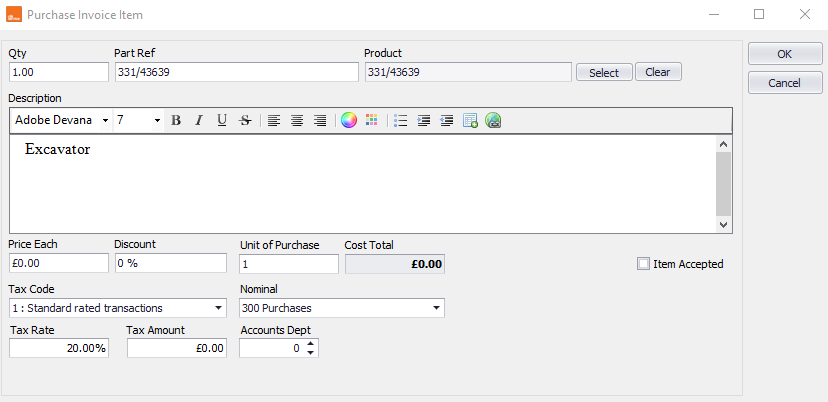The width and height of the screenshot is (828, 402).
Task: Increase indent of description text
Action: [x=424, y=120]
